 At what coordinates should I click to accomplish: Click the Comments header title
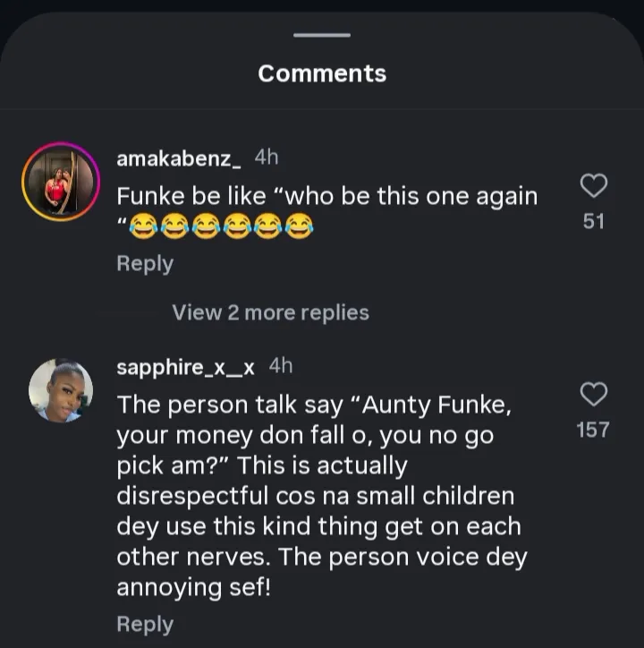tap(322, 73)
